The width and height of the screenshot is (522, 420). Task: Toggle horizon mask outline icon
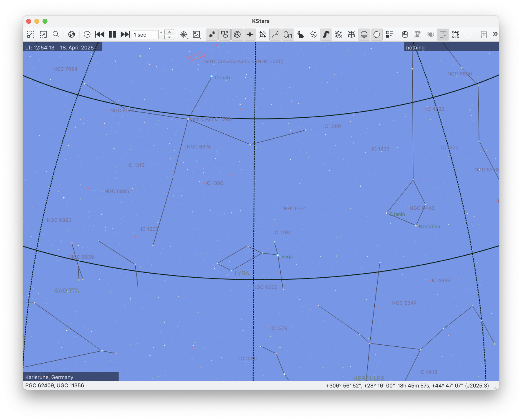(x=377, y=35)
